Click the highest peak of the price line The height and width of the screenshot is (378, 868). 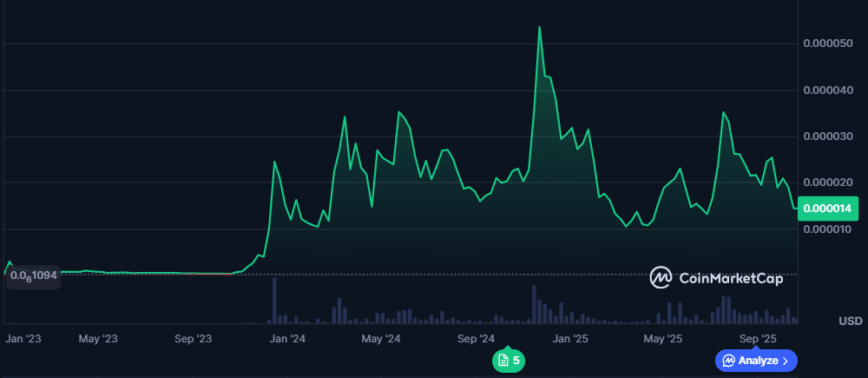coord(539,28)
